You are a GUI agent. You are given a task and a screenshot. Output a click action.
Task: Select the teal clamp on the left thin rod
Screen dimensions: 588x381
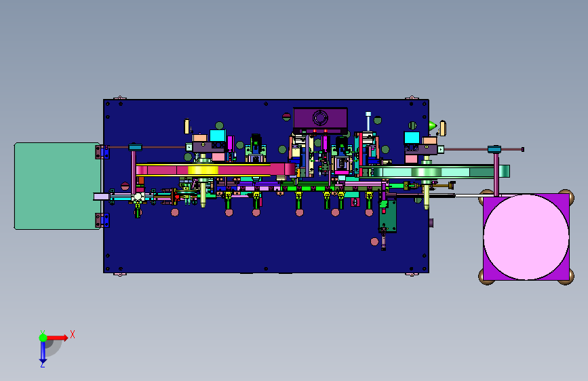(x=135, y=147)
